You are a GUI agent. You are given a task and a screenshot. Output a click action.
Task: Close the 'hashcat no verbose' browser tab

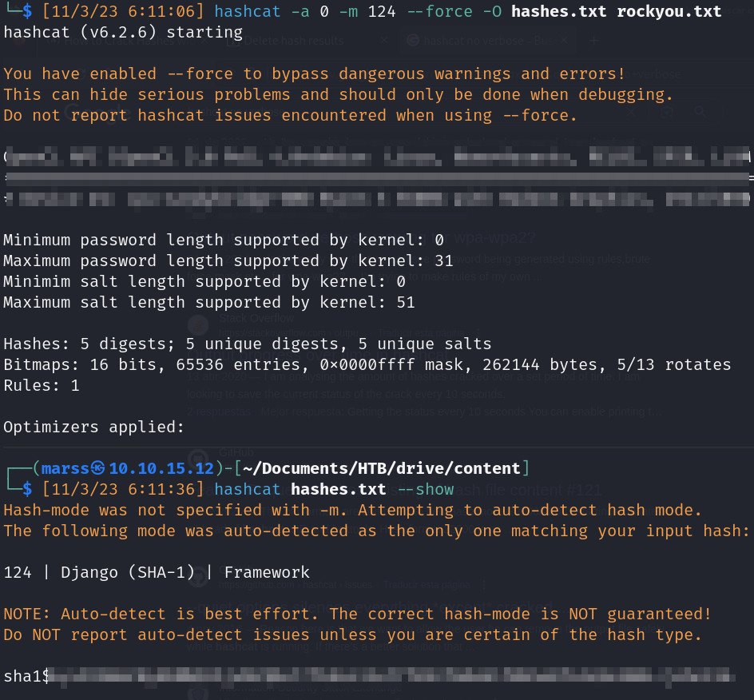(x=564, y=40)
